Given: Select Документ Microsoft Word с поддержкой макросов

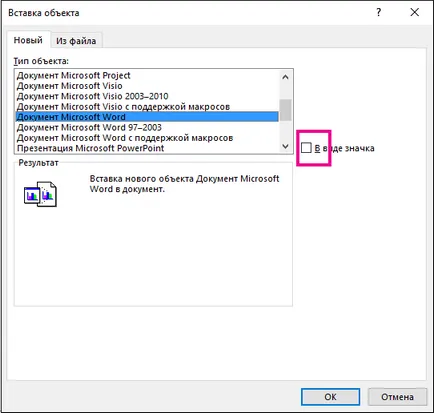Looking at the screenshot, I should coord(147,138).
